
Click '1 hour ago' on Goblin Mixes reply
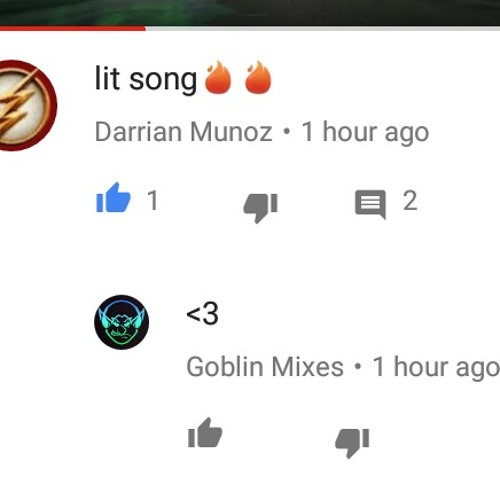coord(436,367)
